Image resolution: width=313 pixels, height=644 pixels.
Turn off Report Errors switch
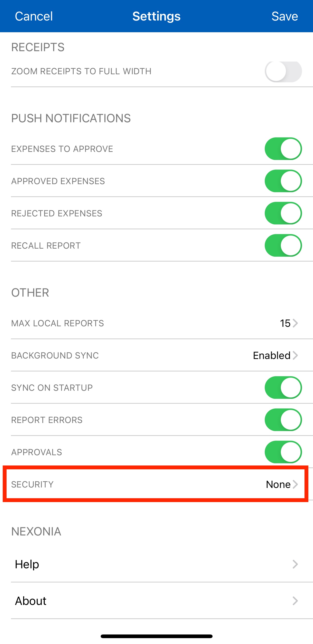click(283, 420)
